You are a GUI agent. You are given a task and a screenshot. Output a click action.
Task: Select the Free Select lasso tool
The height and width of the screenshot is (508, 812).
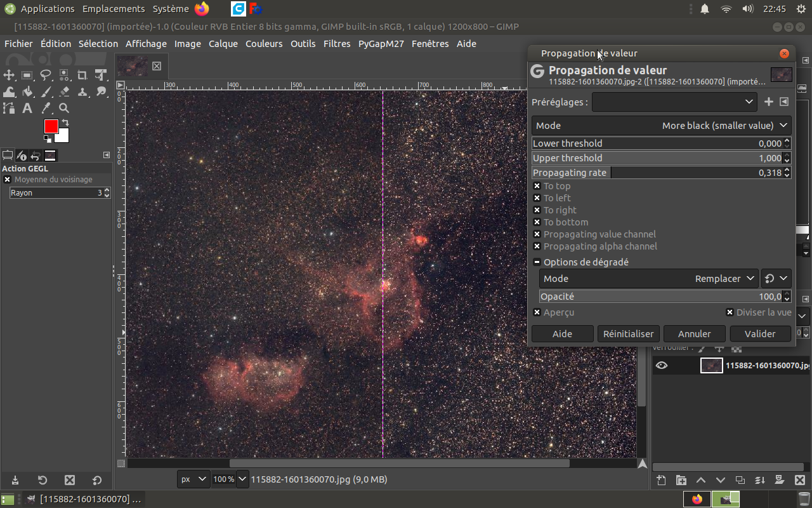click(x=46, y=75)
